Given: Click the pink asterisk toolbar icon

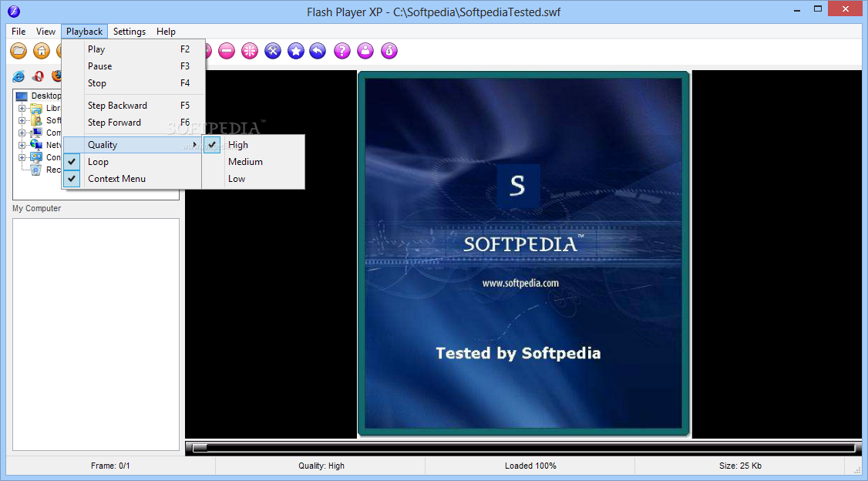Looking at the screenshot, I should 250,51.
